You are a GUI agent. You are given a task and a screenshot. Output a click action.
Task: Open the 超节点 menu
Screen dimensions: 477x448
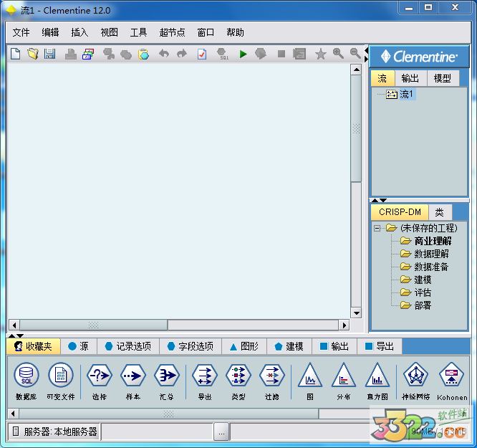coord(172,32)
